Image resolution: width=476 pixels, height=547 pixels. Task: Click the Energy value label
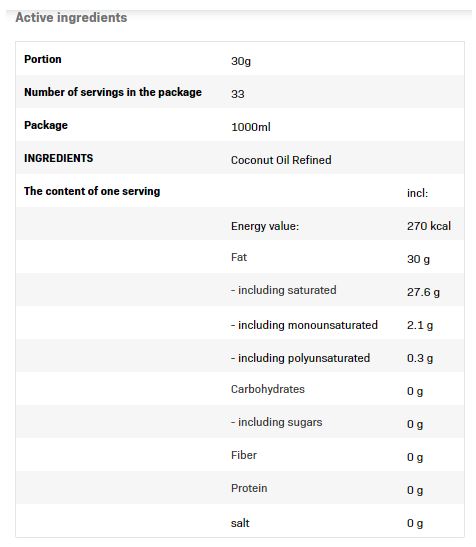pyautogui.click(x=265, y=226)
